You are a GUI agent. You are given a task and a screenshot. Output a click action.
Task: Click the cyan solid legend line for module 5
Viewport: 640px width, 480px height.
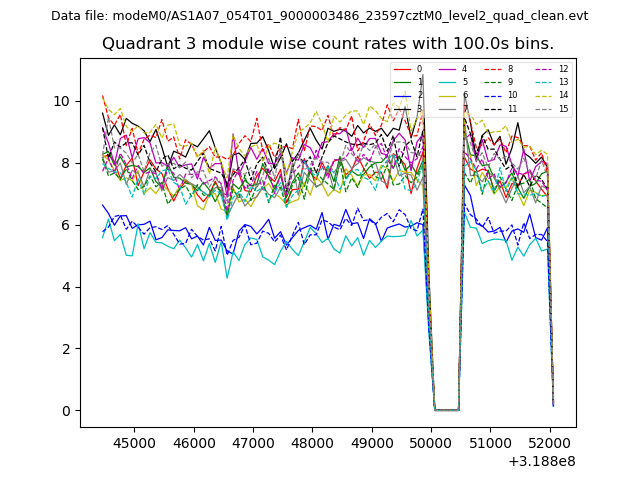[447, 82]
